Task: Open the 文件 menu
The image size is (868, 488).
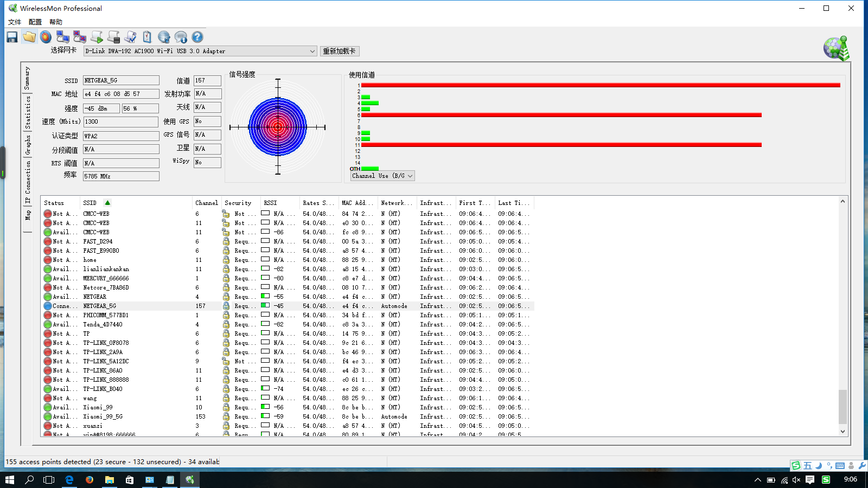Action: [x=15, y=22]
